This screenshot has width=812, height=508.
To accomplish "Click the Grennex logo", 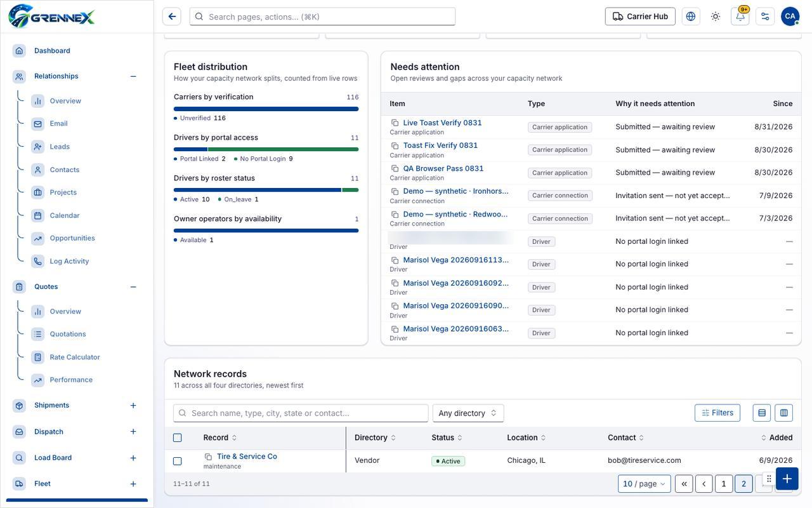I will (51, 16).
